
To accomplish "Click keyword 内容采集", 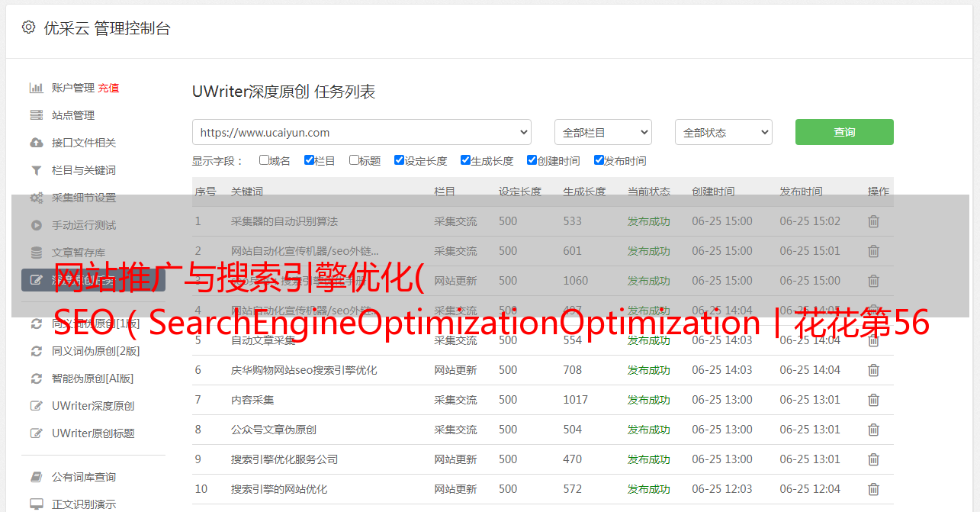I will (x=252, y=400).
